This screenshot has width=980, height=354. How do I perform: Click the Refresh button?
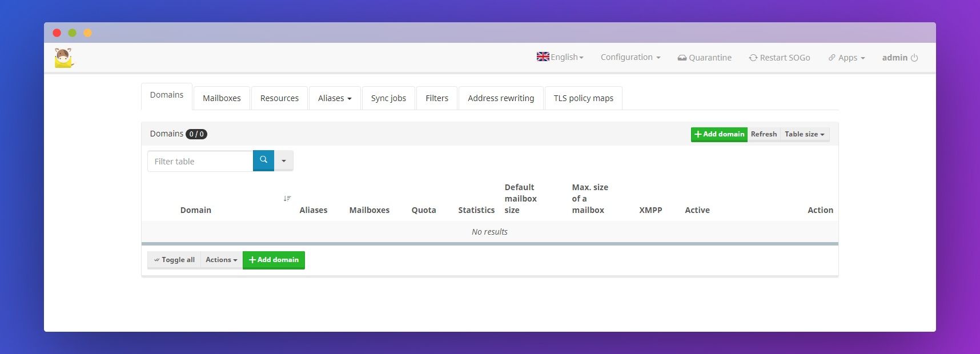pos(764,134)
